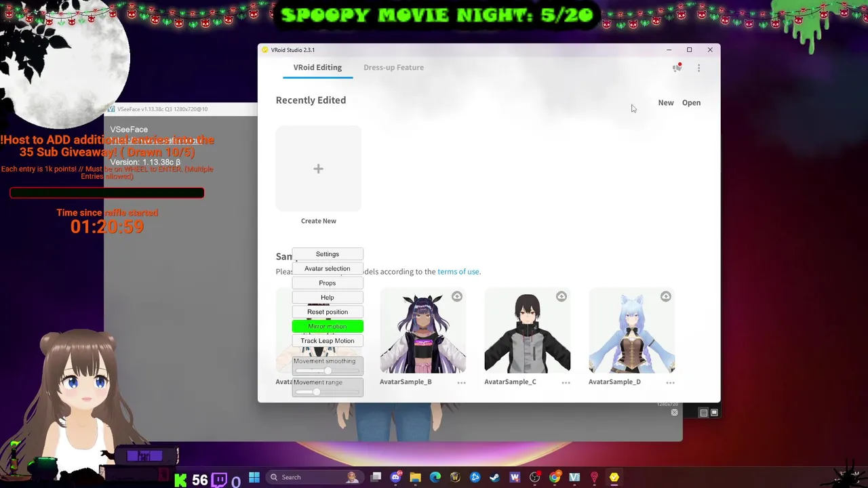Adjust the Movement range slider
Screen dimensions: 868x488
(x=328, y=392)
